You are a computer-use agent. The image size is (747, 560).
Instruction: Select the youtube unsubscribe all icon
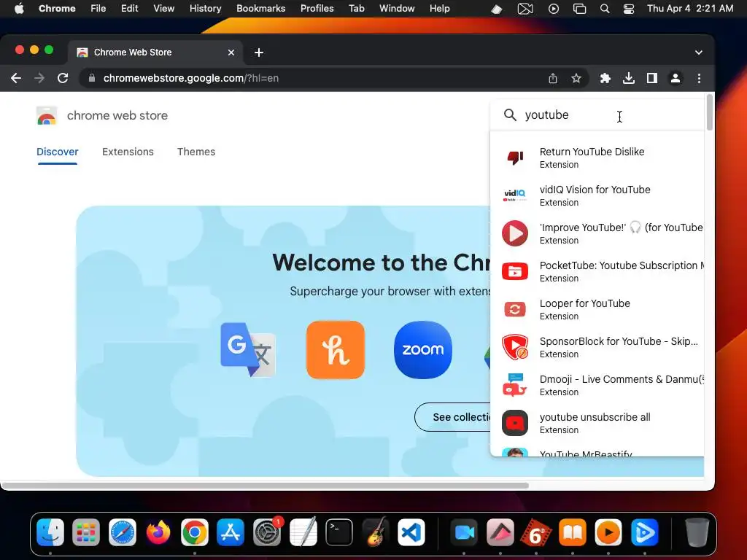pyautogui.click(x=515, y=423)
